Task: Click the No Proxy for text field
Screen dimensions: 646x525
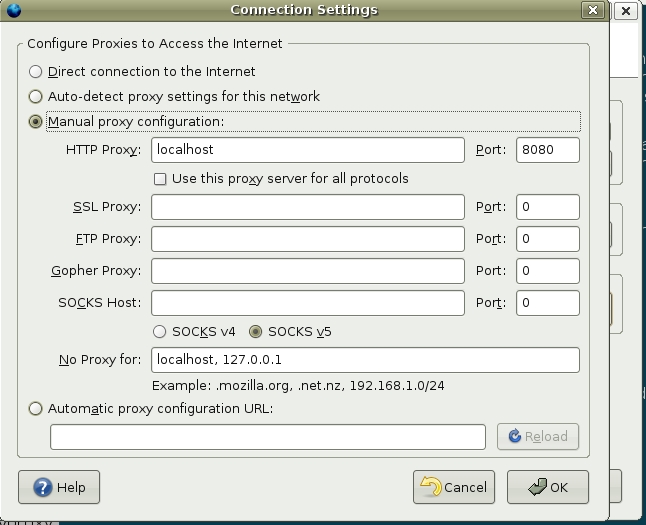Action: coord(365,360)
